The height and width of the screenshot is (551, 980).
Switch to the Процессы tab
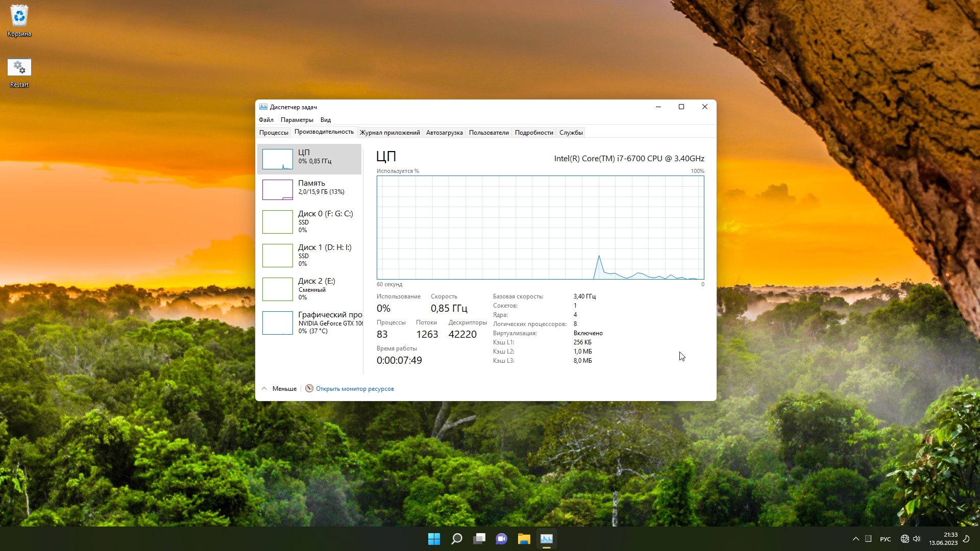coord(274,133)
